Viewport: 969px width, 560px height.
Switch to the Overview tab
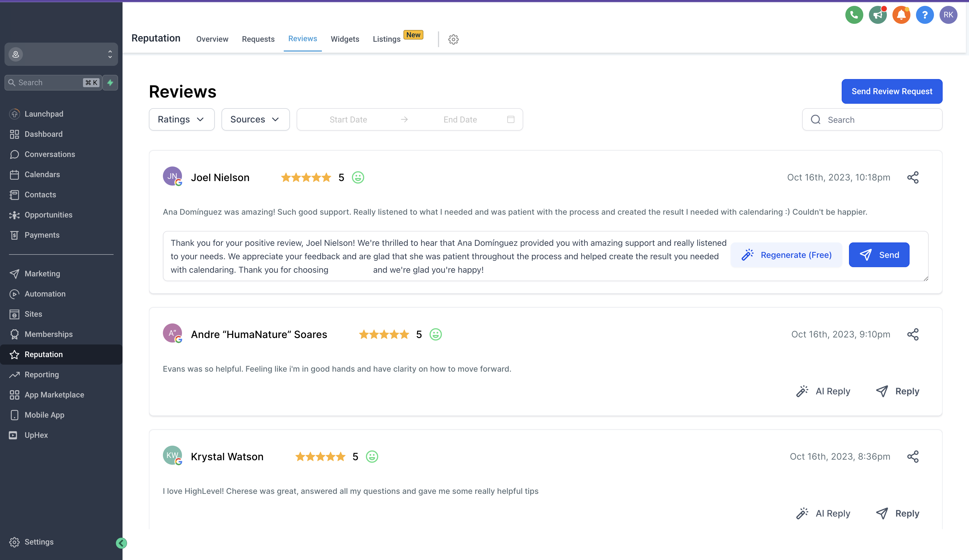pyautogui.click(x=212, y=39)
